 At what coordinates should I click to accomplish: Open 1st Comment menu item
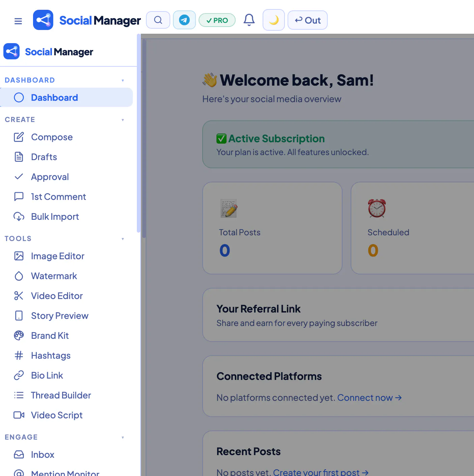(x=66, y=197)
